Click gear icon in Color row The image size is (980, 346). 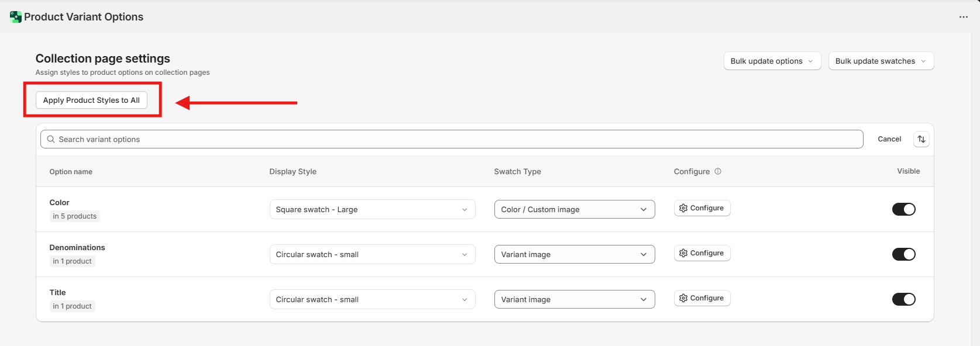click(x=683, y=208)
